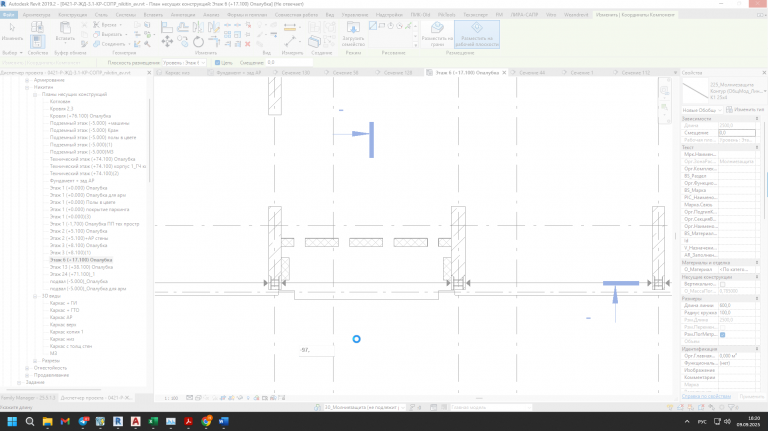Select the Modify (Изменить) arrow tool

point(12,31)
